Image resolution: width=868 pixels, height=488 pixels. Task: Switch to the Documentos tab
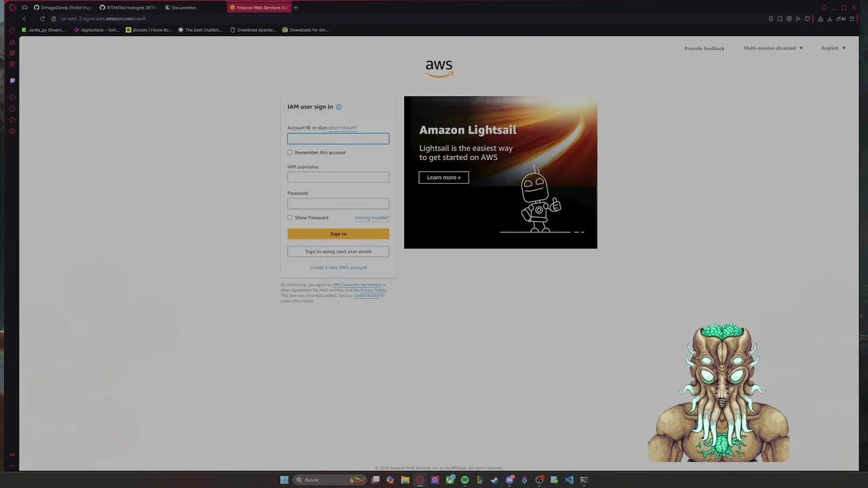pyautogui.click(x=193, y=7)
